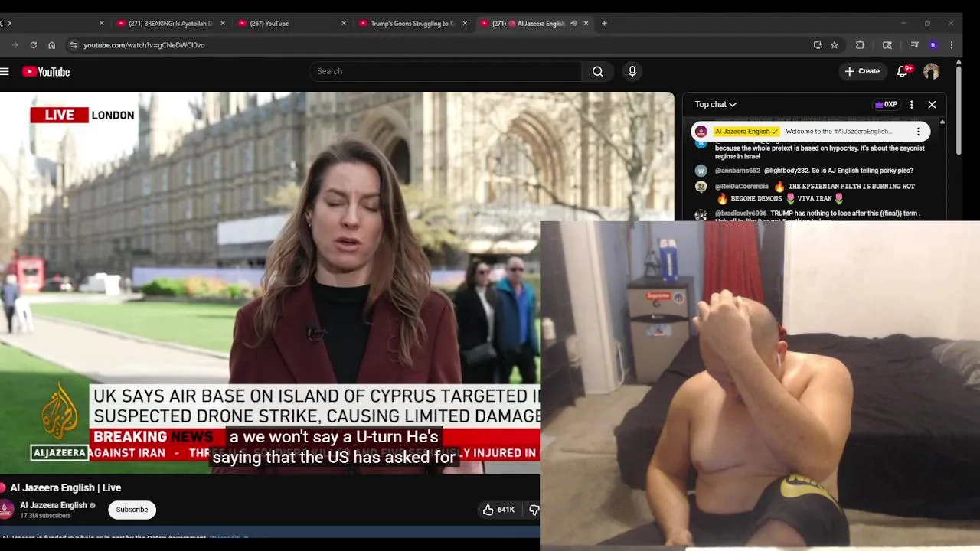Open live chat three-dot options

911,104
